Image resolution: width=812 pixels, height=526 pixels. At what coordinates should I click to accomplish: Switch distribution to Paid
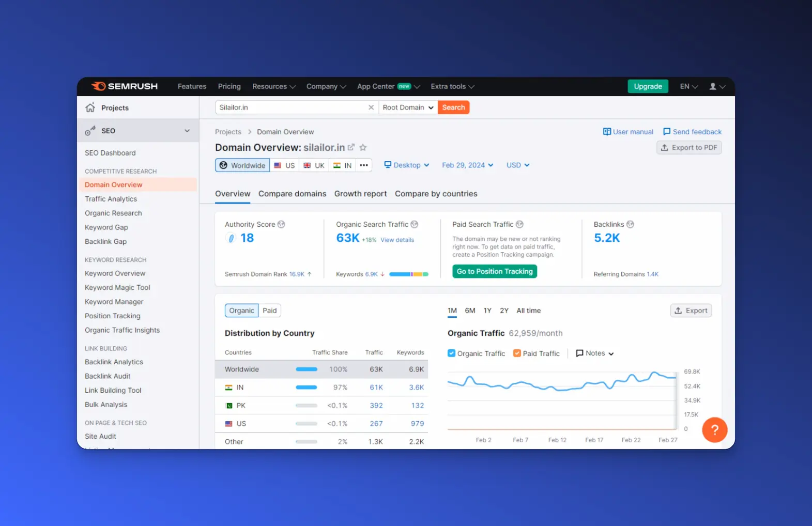coord(270,311)
